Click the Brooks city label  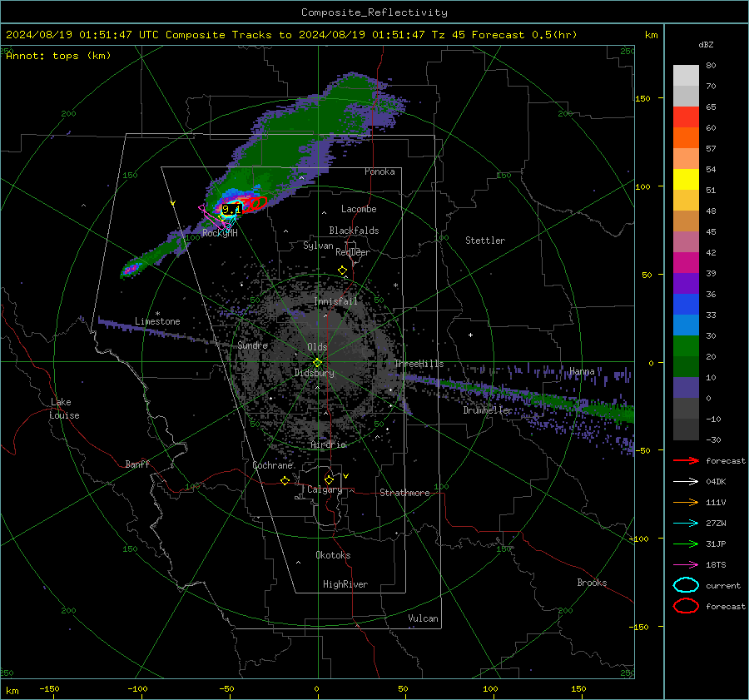click(592, 583)
